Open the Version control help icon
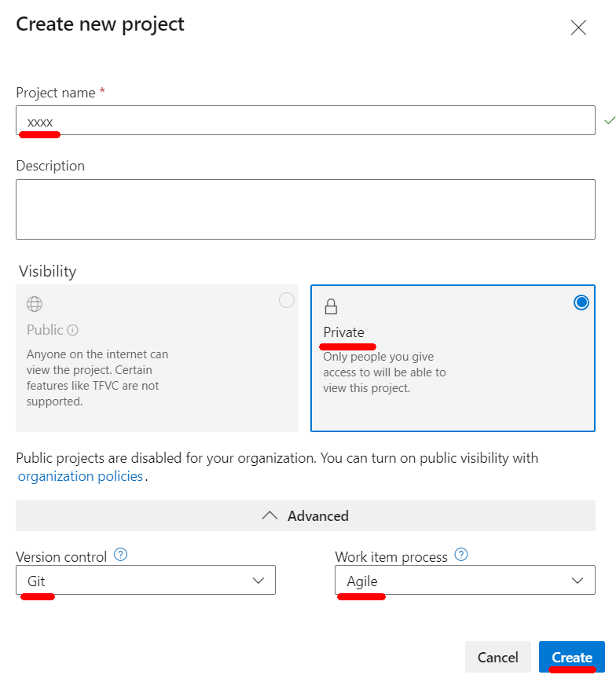616x682 pixels. pyautogui.click(x=120, y=555)
